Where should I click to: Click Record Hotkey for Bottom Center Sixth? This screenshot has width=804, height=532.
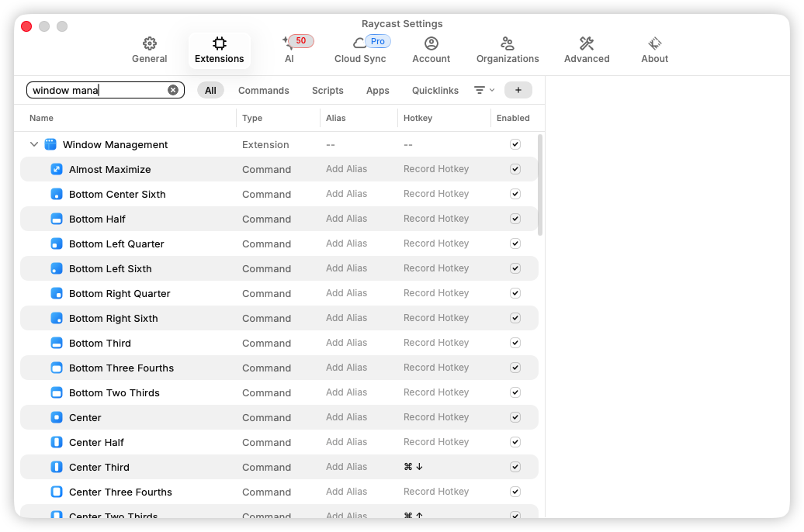[436, 194]
